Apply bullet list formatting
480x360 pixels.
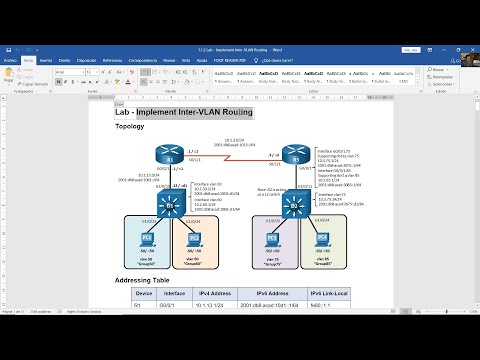coord(145,72)
